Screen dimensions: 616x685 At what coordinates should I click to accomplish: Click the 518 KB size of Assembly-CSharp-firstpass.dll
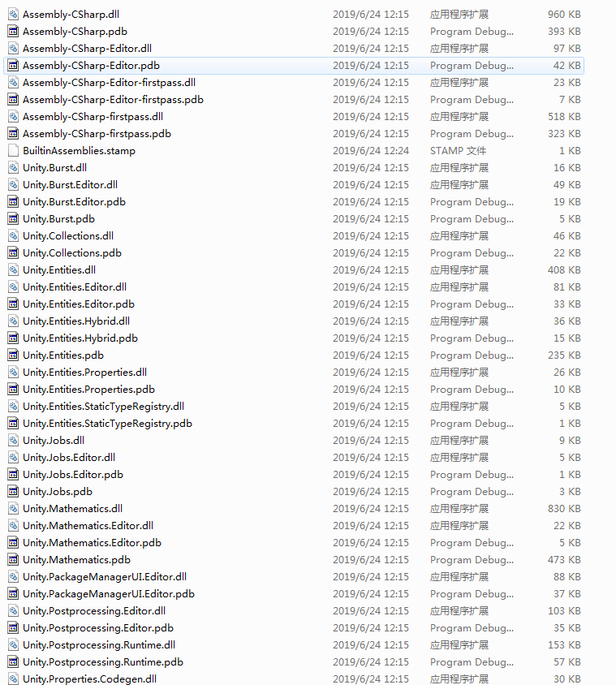coord(564,117)
